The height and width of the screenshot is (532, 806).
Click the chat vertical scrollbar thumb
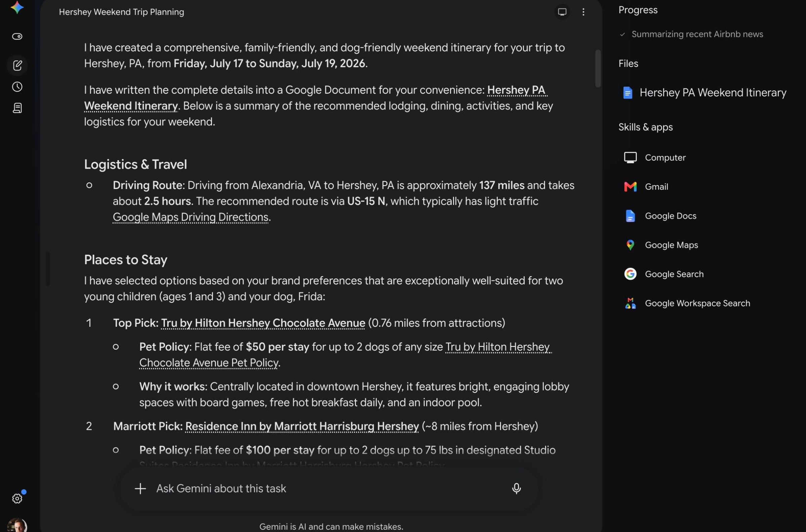pyautogui.click(x=598, y=69)
